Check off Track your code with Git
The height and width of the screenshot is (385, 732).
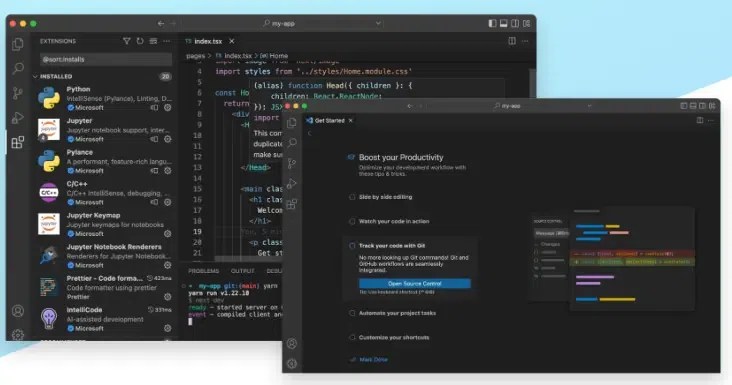point(352,245)
